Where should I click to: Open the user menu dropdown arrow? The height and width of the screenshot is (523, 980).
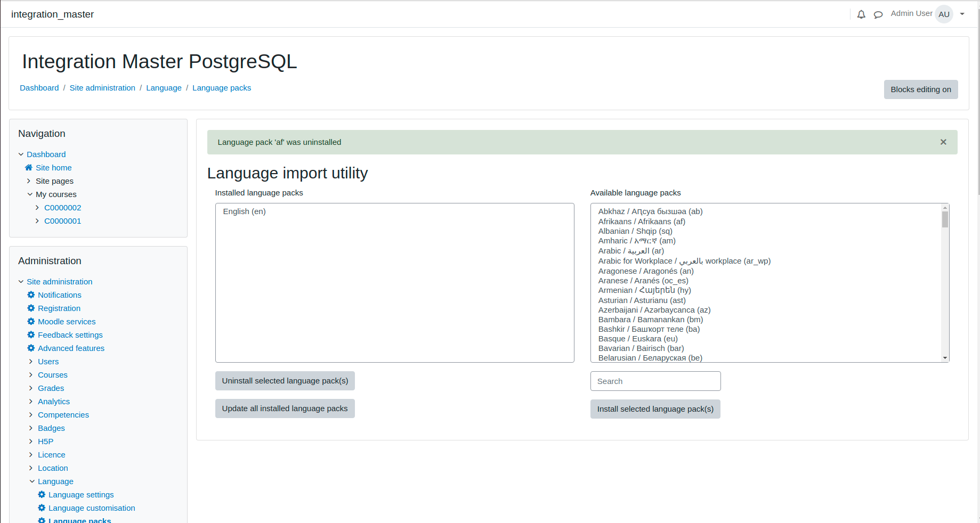(962, 14)
